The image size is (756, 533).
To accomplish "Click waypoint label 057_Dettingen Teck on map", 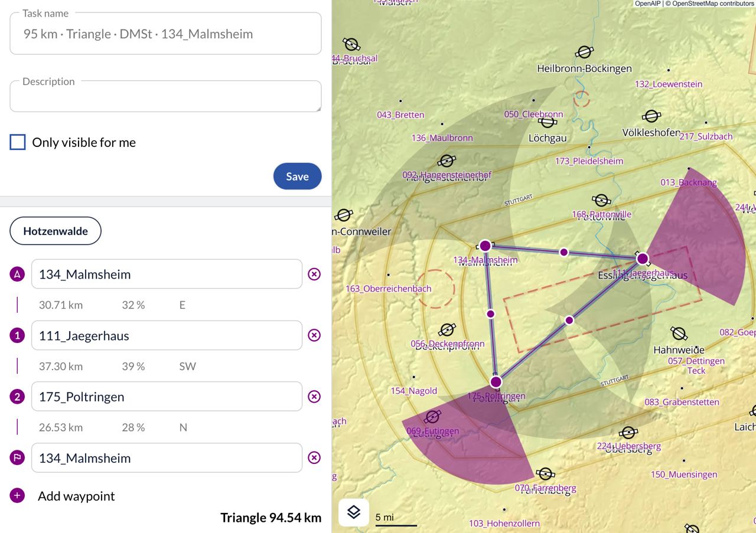I will point(696,365).
